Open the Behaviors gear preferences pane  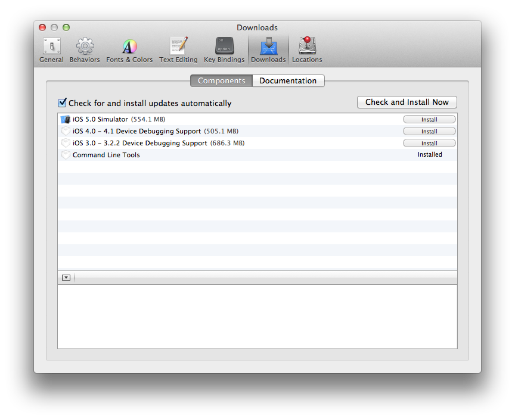coord(85,50)
